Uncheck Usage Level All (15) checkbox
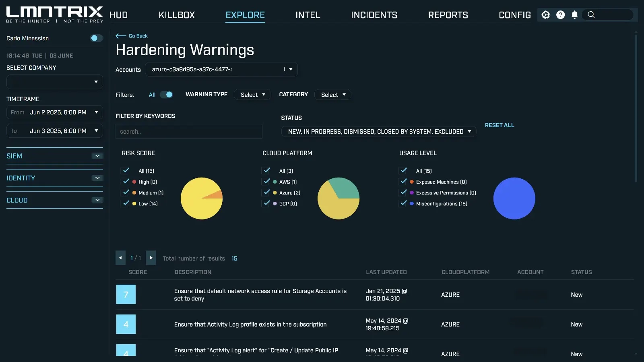The width and height of the screenshot is (644, 362). click(403, 170)
